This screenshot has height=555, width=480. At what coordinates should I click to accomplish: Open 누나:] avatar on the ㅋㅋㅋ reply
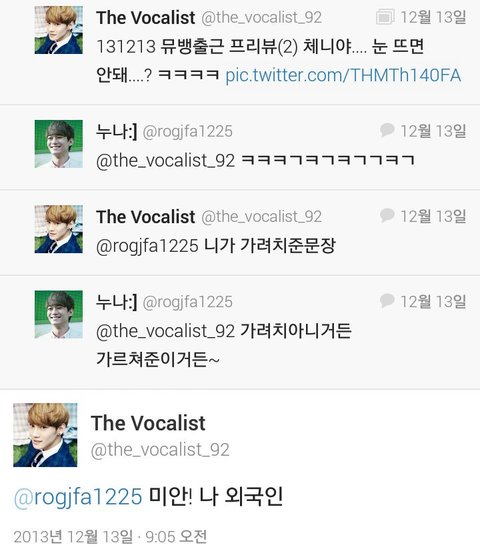59,144
